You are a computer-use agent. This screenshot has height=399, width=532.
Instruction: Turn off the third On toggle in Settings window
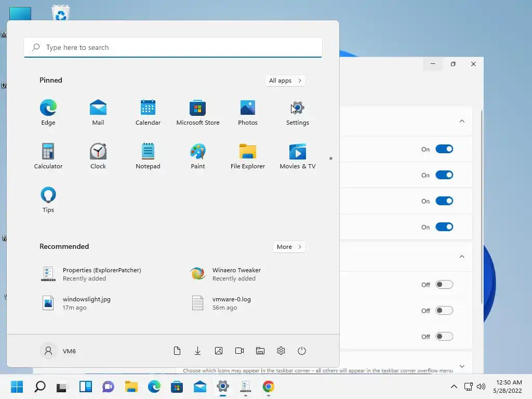coord(444,201)
